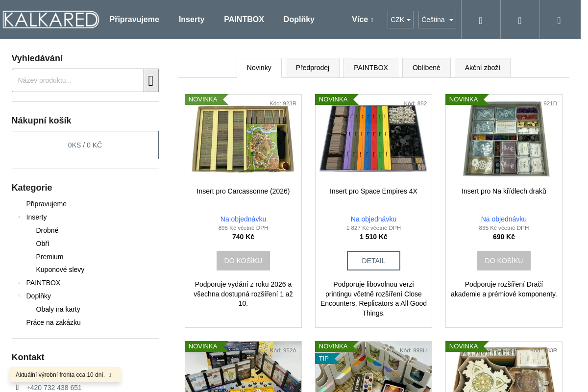Open the shopping cart summary box
This screenshot has width=588, height=392.
(85, 145)
